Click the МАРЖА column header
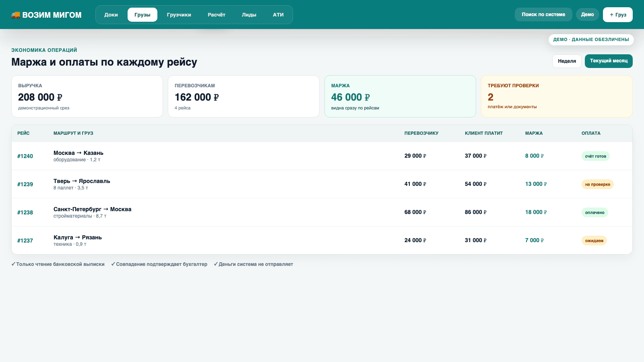The image size is (644, 362). click(x=534, y=133)
